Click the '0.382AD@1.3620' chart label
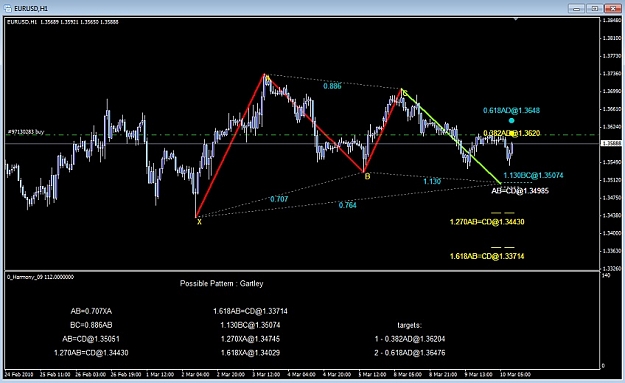Image resolution: width=625 pixels, height=383 pixels. point(511,133)
